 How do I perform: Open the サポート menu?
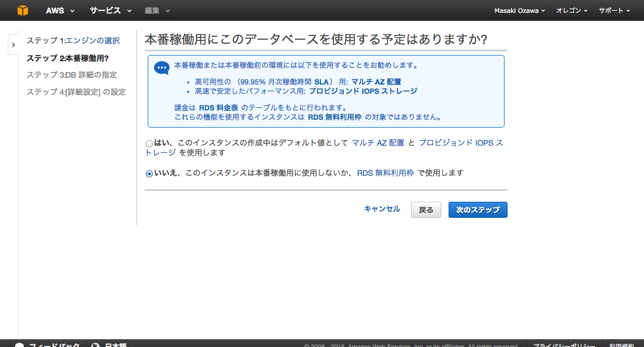(614, 10)
